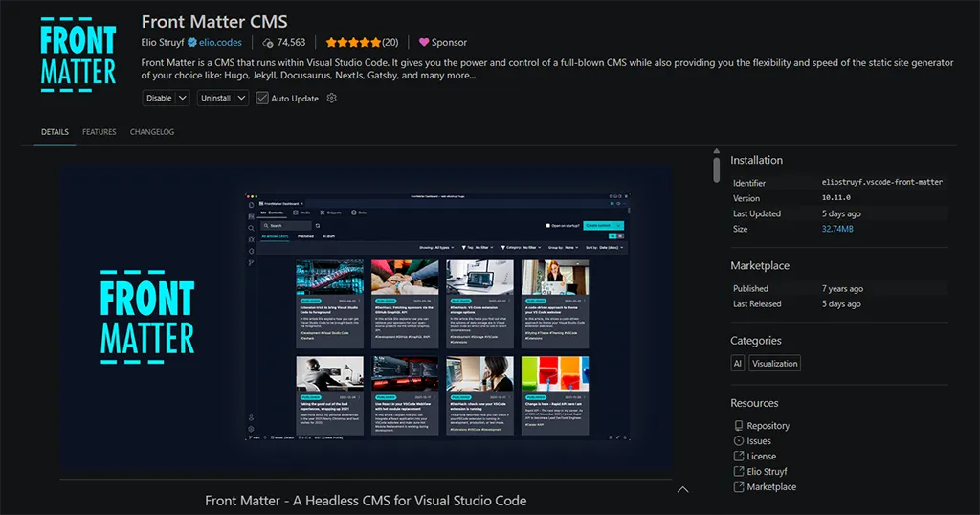
Task: Click the Sponsor link
Action: pyautogui.click(x=449, y=42)
